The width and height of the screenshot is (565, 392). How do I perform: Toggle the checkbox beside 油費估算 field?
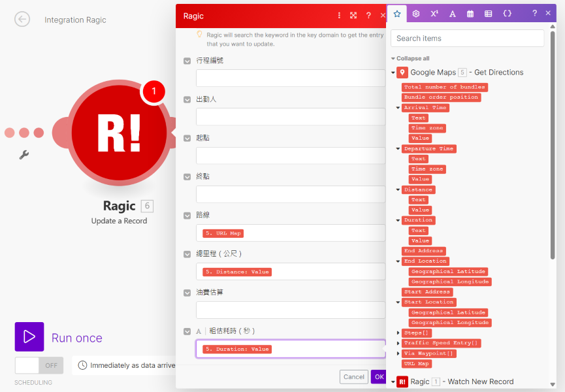[x=187, y=292]
